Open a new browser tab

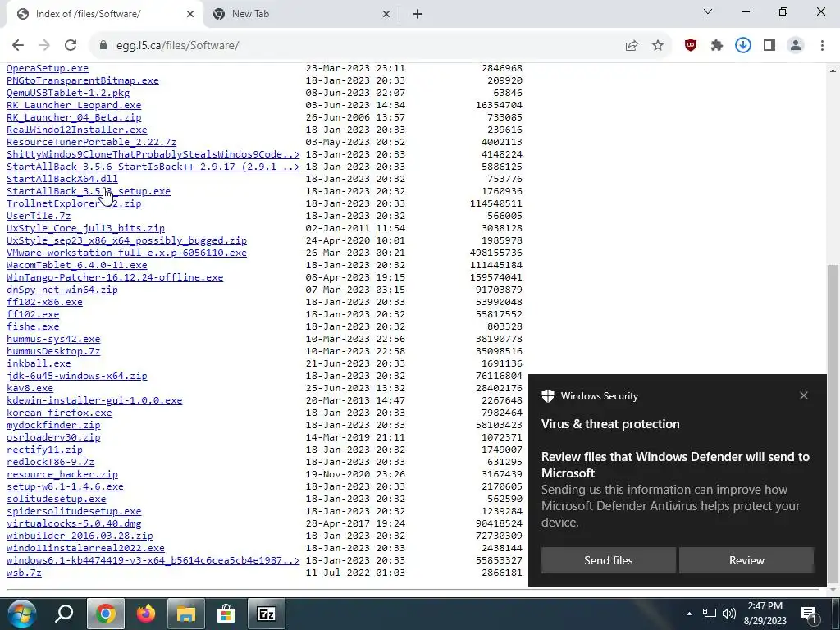pyautogui.click(x=418, y=15)
